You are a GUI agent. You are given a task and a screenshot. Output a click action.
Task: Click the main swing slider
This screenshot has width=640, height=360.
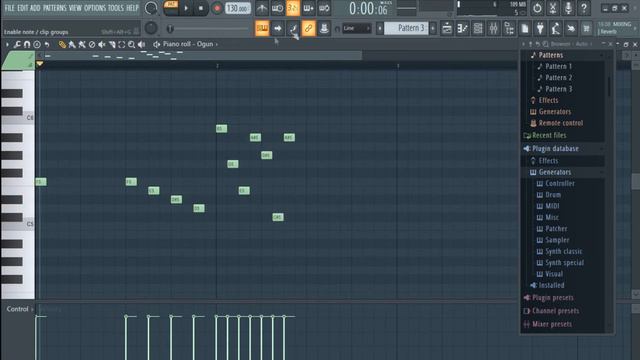208,29
